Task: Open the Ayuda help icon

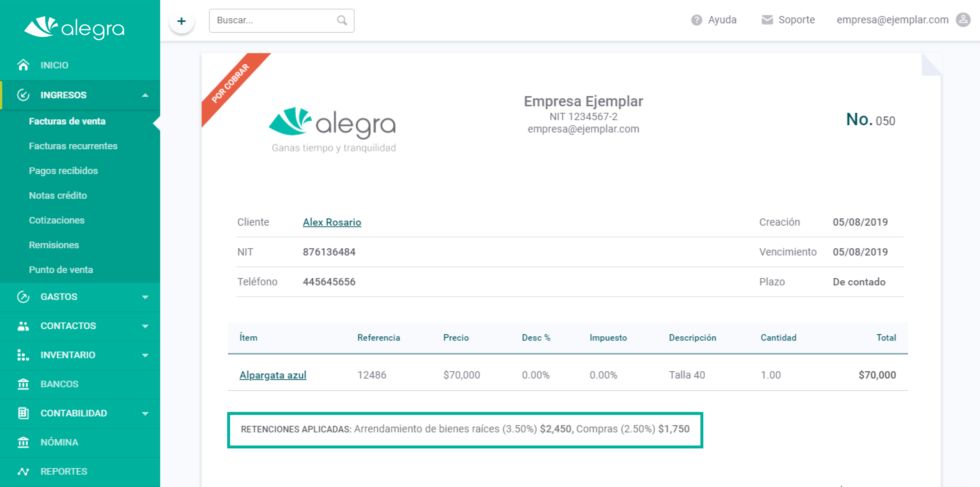Action: [x=696, y=20]
